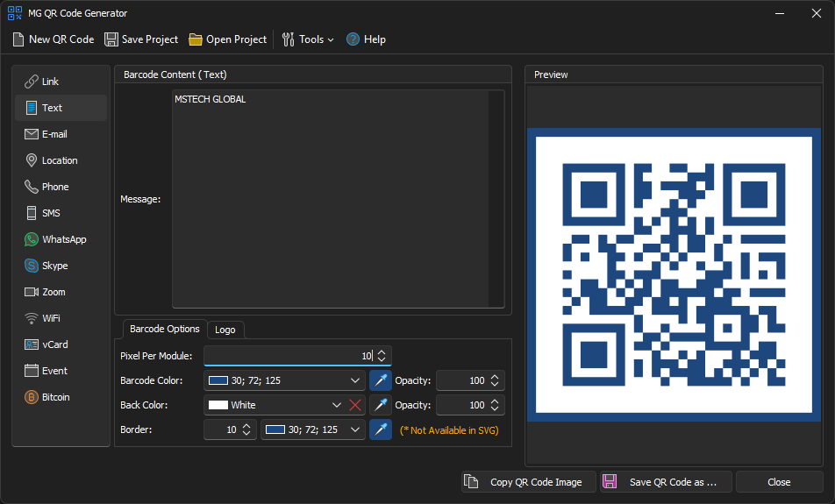The height and width of the screenshot is (504, 835).
Task: Select the Phone QR code type
Action: pyautogui.click(x=61, y=187)
